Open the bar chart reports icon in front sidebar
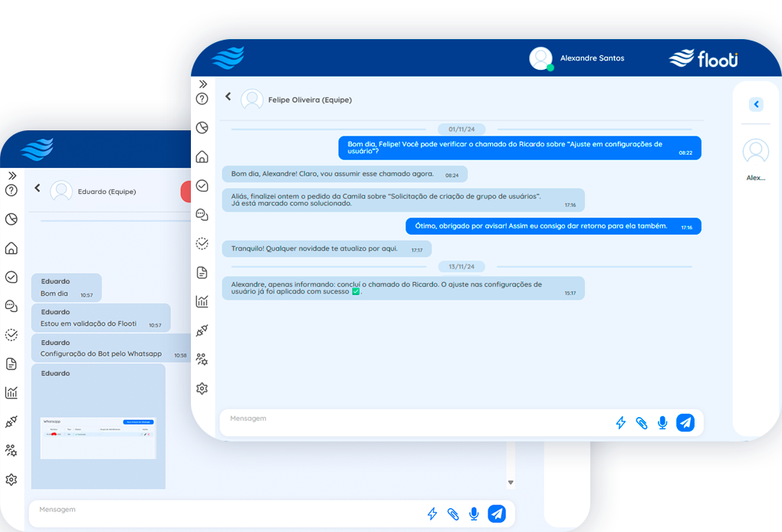The image size is (782, 532). (202, 301)
